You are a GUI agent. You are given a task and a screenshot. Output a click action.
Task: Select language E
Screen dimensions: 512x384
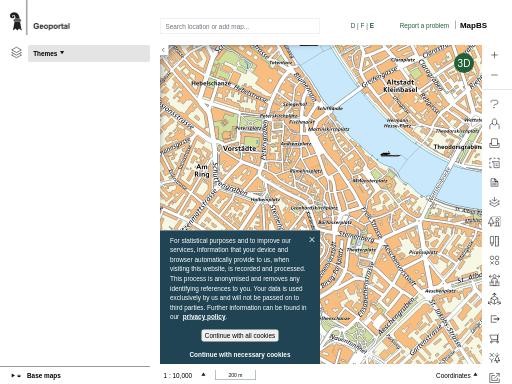coord(372,26)
